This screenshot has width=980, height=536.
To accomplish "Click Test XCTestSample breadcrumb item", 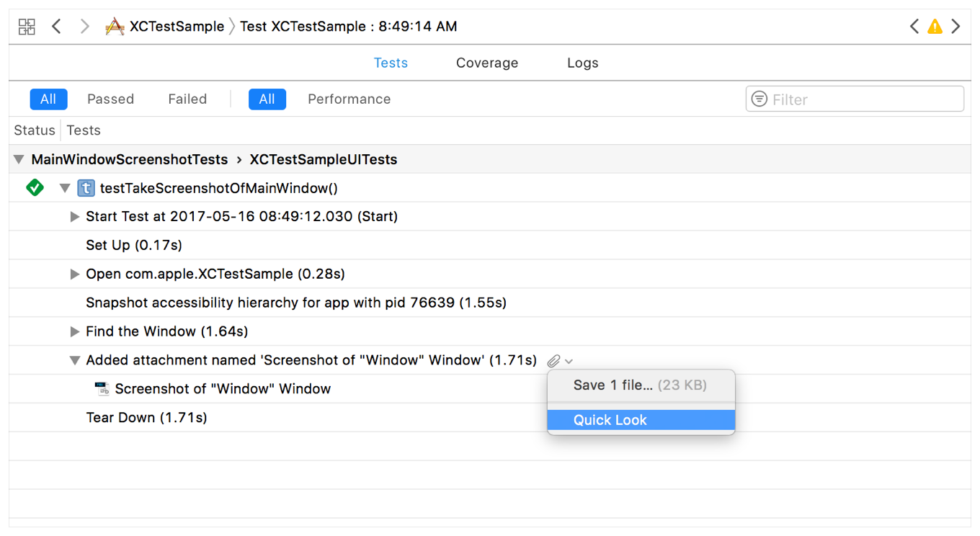I will (349, 27).
